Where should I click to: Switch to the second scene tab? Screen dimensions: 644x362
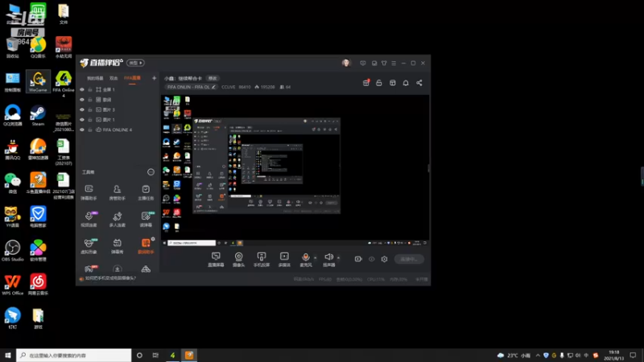tap(114, 78)
